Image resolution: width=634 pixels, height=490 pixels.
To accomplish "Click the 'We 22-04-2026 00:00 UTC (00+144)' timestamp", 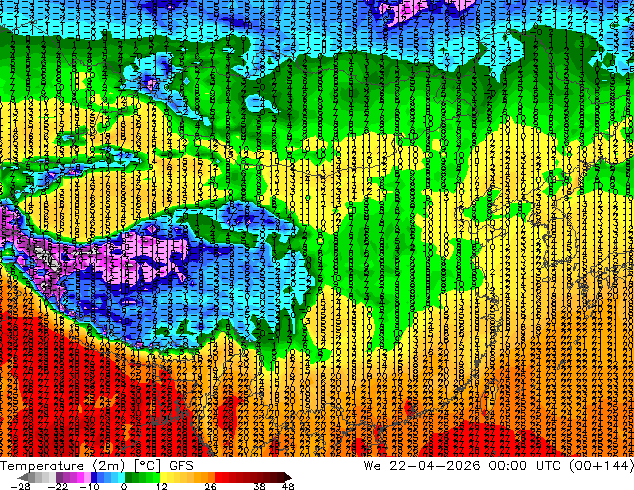I will click(x=499, y=466).
